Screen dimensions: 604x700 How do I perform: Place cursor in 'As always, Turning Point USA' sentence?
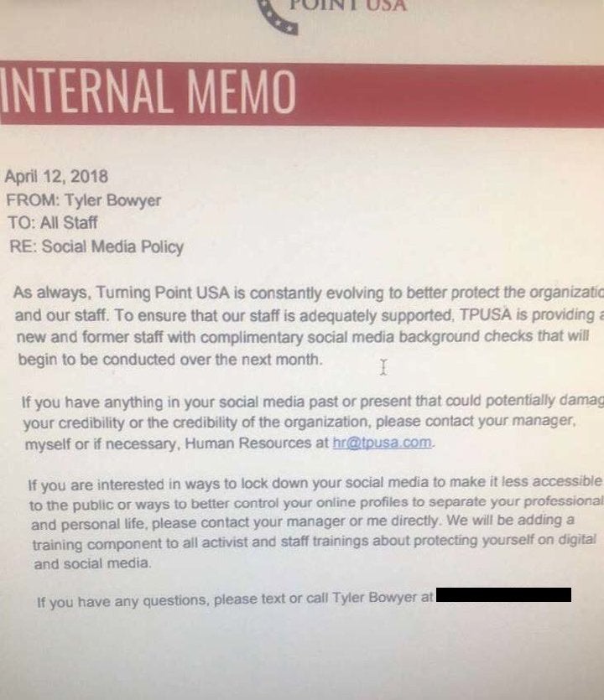point(308,293)
